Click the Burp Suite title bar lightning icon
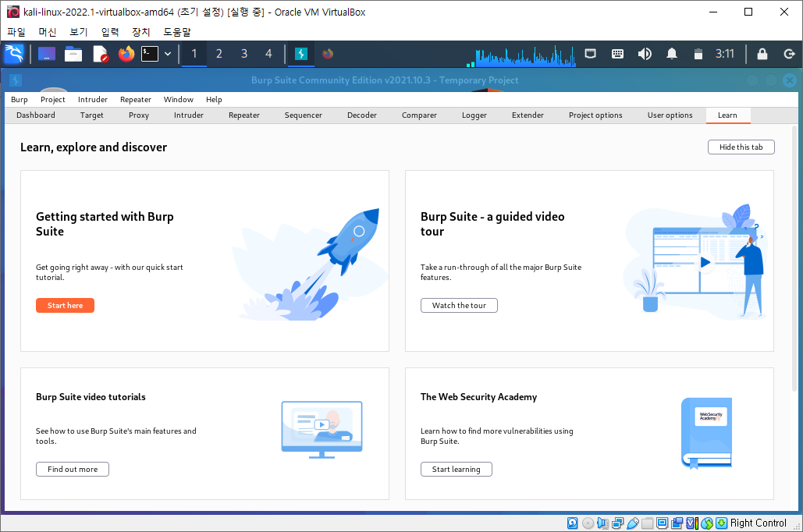Viewport: 803px width, 532px height. (x=16, y=80)
